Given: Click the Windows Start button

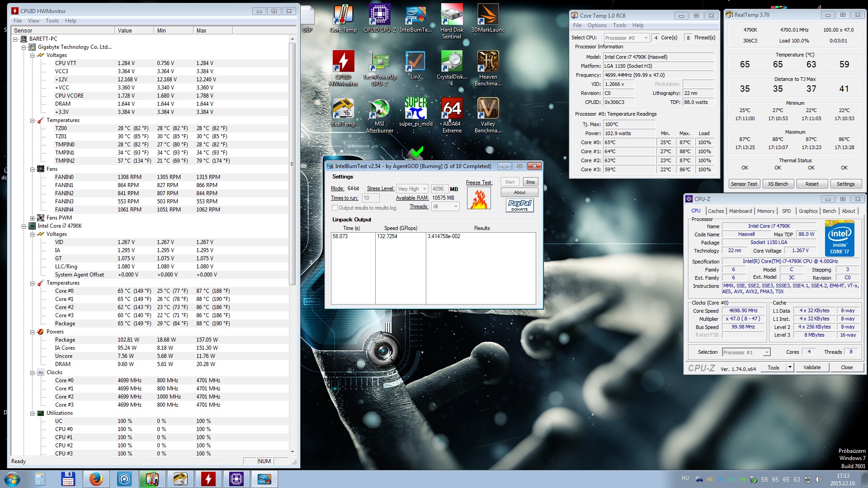Looking at the screenshot, I should tap(12, 479).
